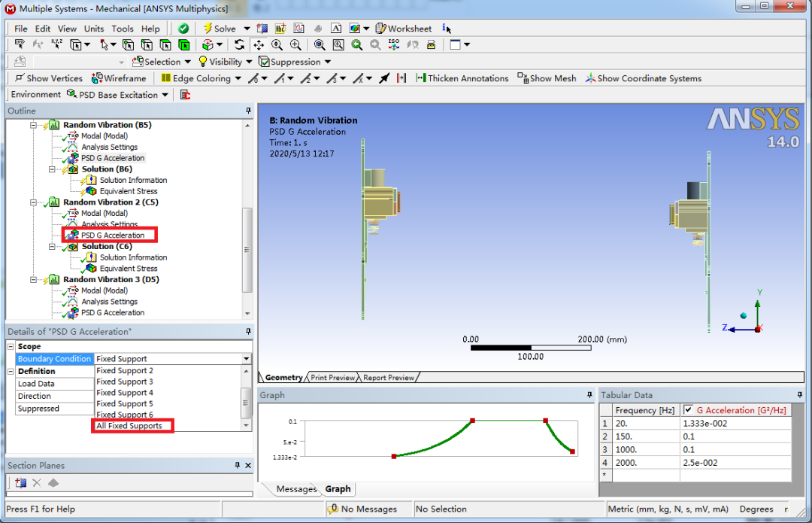Image resolution: width=812 pixels, height=523 pixels.
Task: Click the Magnifier window icon
Action: (338, 45)
